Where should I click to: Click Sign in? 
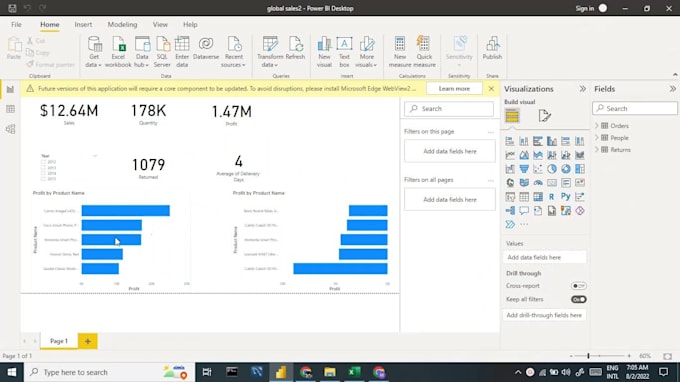click(x=585, y=8)
